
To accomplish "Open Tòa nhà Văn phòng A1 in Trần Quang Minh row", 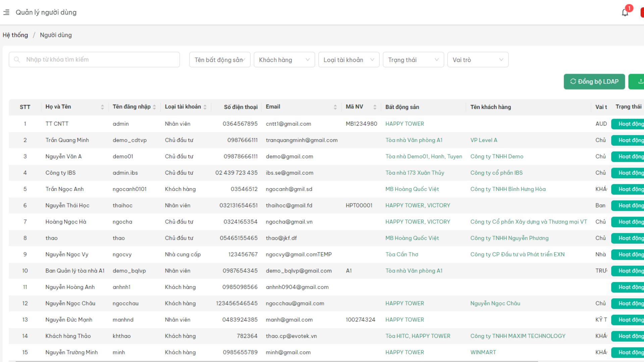I will tap(414, 140).
